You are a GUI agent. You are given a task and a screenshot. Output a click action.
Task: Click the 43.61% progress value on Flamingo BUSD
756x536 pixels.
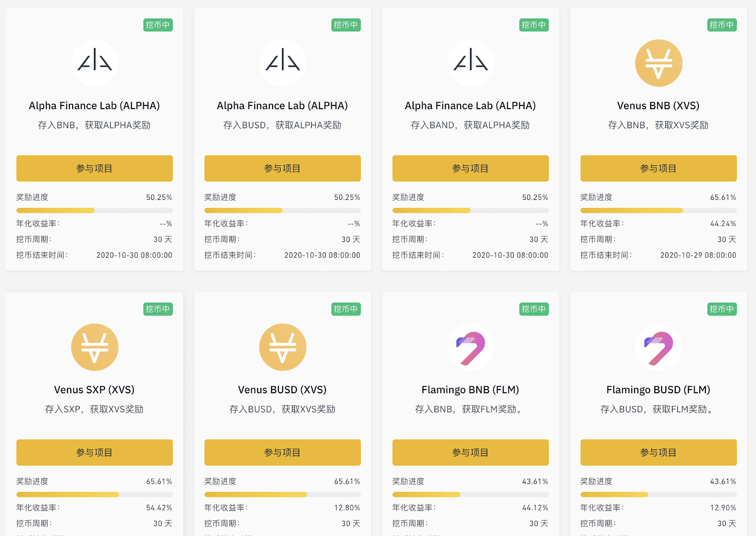[723, 481]
